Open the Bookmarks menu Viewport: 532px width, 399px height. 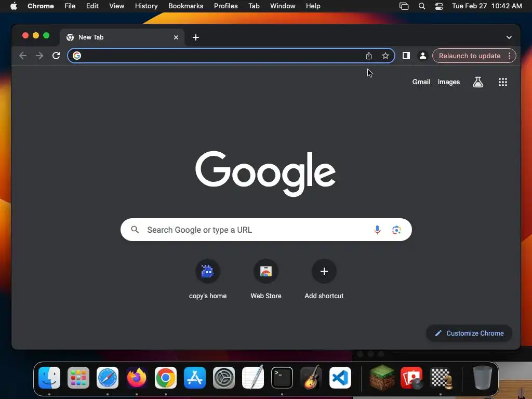click(x=185, y=6)
